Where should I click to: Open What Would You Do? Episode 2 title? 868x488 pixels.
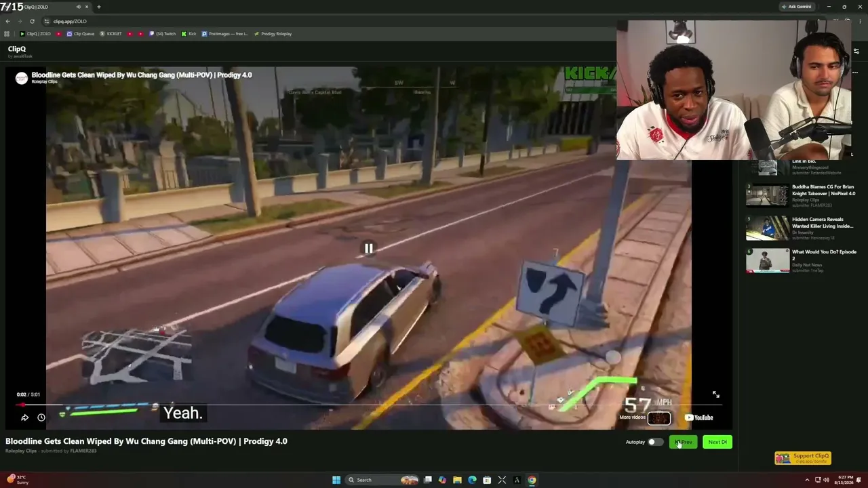click(x=824, y=255)
